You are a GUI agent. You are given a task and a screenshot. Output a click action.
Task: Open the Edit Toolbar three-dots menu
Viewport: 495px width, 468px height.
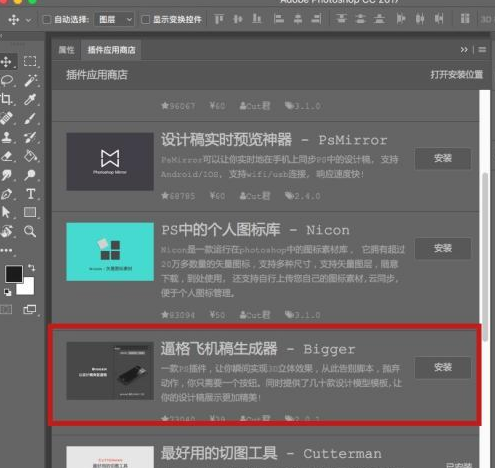[x=6, y=250]
